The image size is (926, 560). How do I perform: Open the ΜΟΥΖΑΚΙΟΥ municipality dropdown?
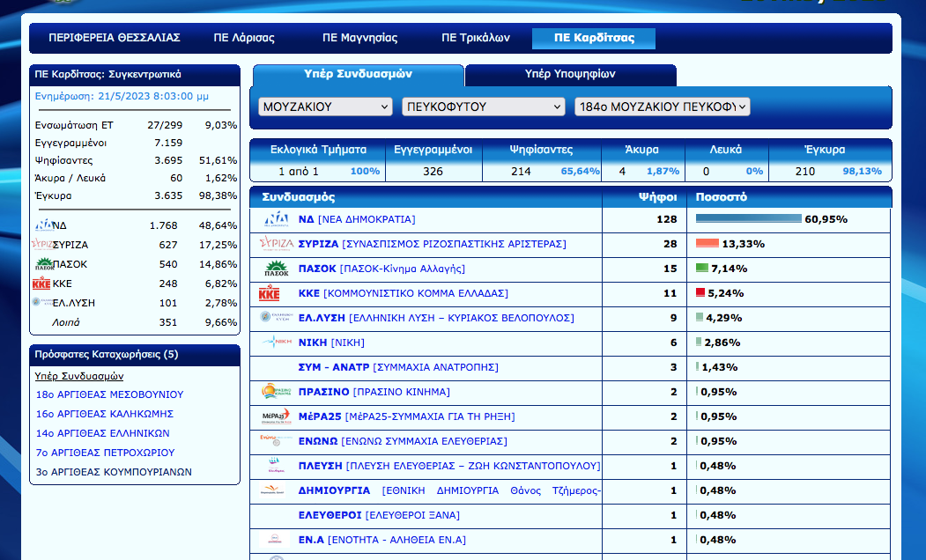tap(325, 107)
